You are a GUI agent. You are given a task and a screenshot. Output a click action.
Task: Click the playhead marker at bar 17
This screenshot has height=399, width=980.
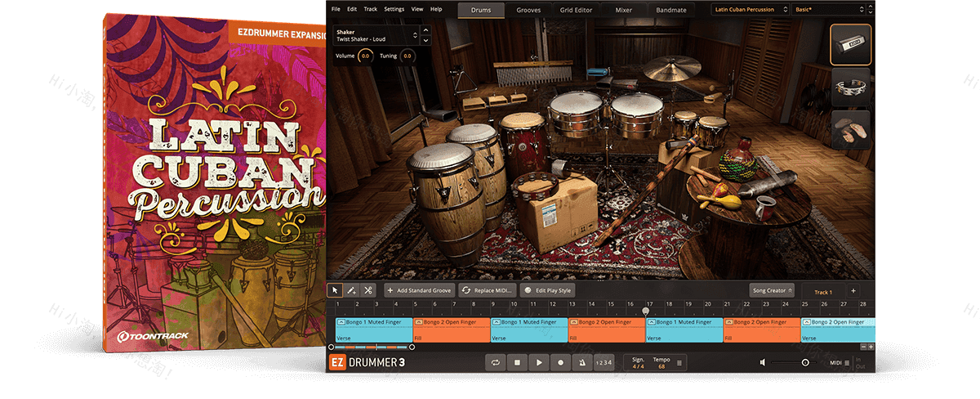tap(646, 311)
